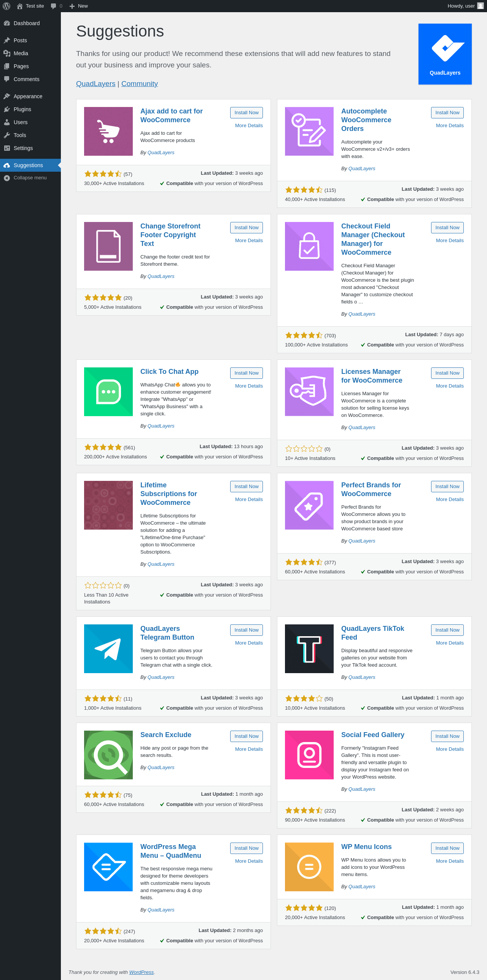Collapse the admin sidebar menu
Screen dimensions: 487x980
(x=30, y=178)
